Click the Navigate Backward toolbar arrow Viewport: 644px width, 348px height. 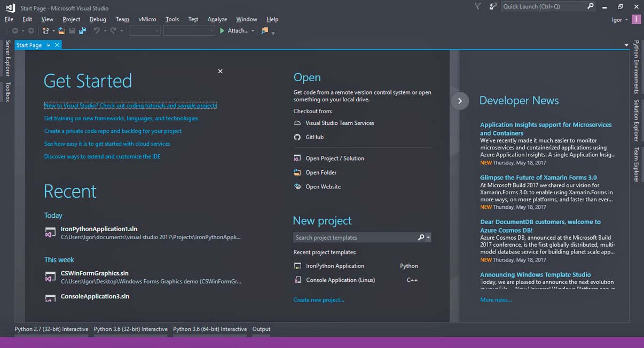coord(15,31)
